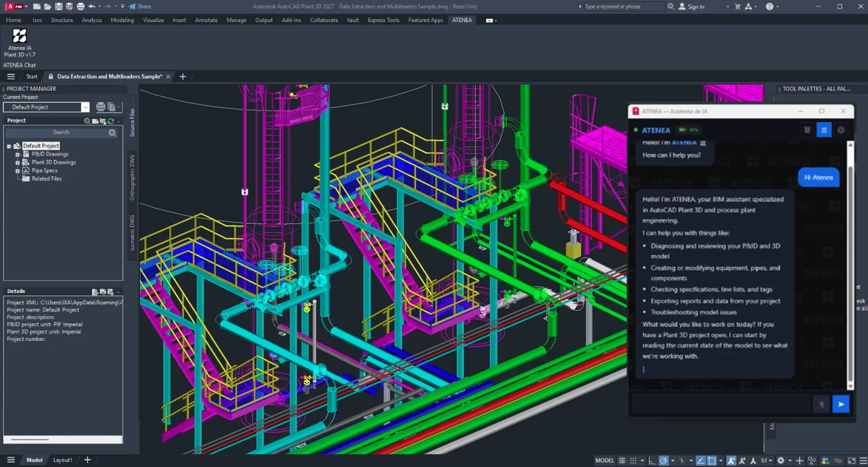Screen dimensions: 868x467
Task: Open workspace switching gear in status bar
Action: coord(781,460)
